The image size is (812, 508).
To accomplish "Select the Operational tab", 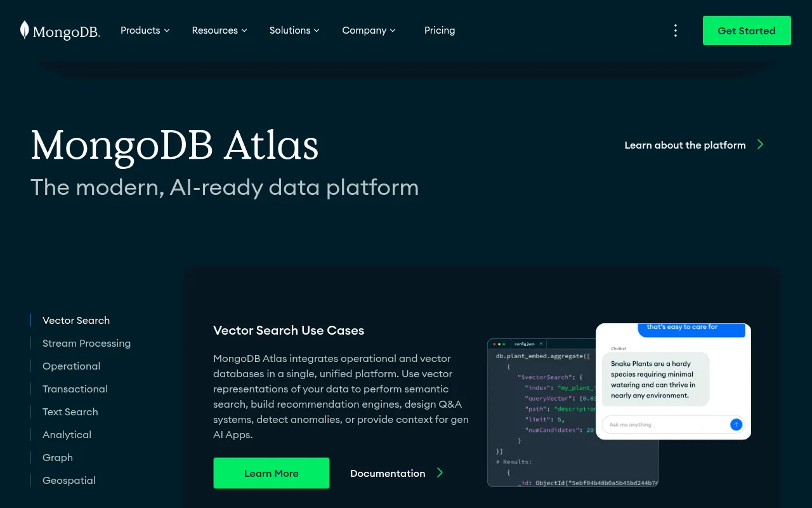I will point(71,366).
